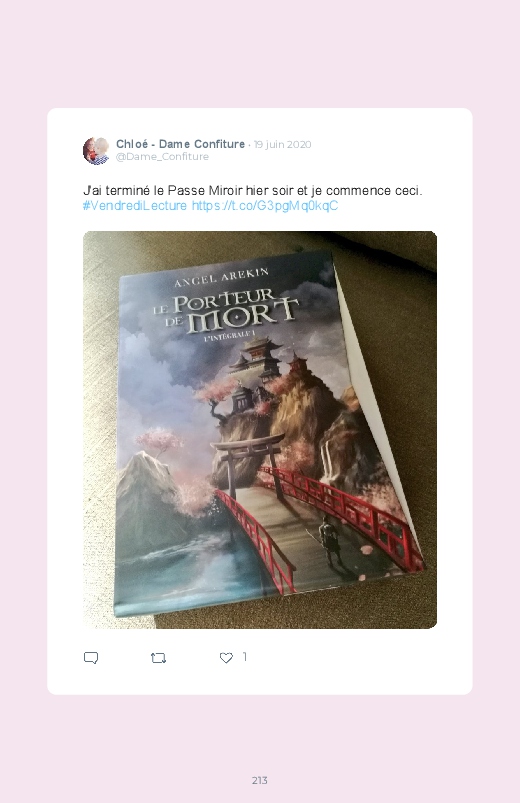The image size is (520, 803).
Task: Click the page number 213
Action: pyautogui.click(x=260, y=780)
